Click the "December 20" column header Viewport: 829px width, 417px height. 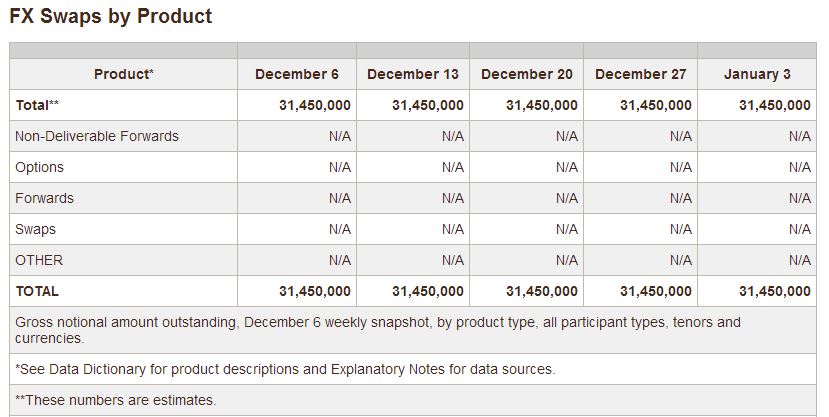pyautogui.click(x=527, y=74)
